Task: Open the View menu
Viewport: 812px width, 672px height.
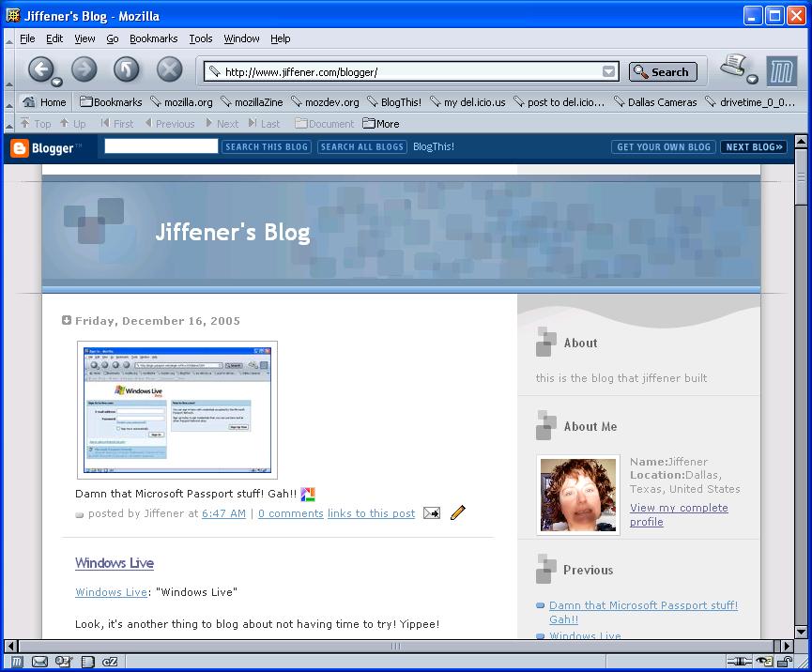Action: click(84, 38)
